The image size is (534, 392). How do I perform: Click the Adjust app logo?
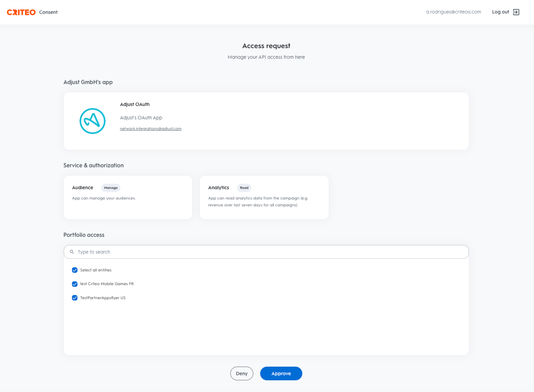click(92, 121)
